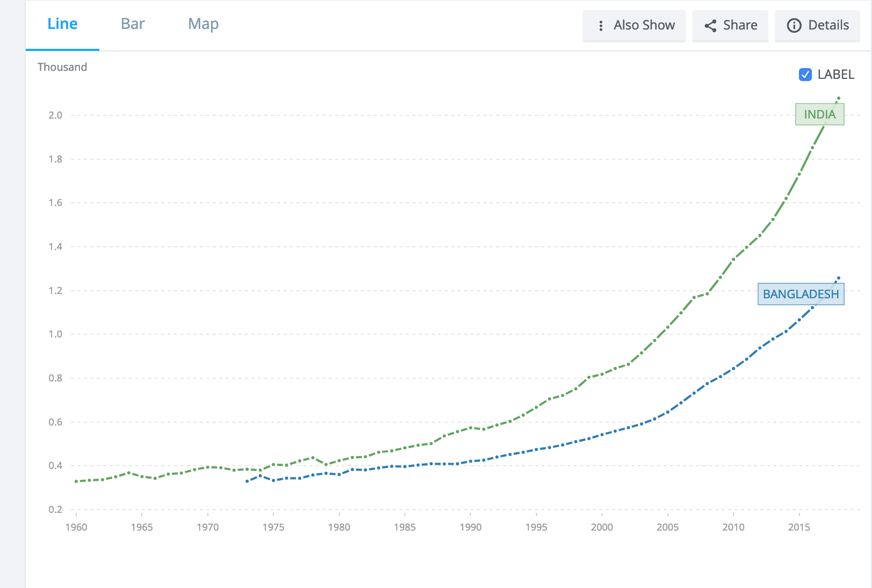Image resolution: width=872 pixels, height=588 pixels.
Task: Click the share icon
Action: [710, 26]
